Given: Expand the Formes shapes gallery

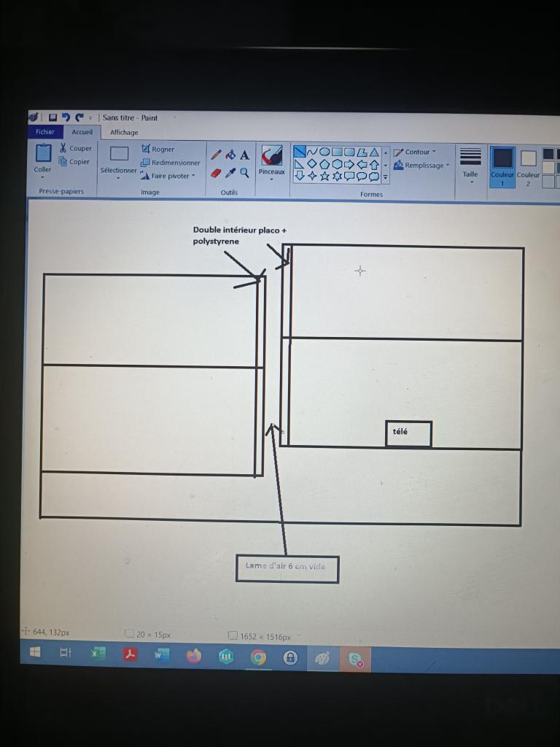Looking at the screenshot, I should coord(386,178).
